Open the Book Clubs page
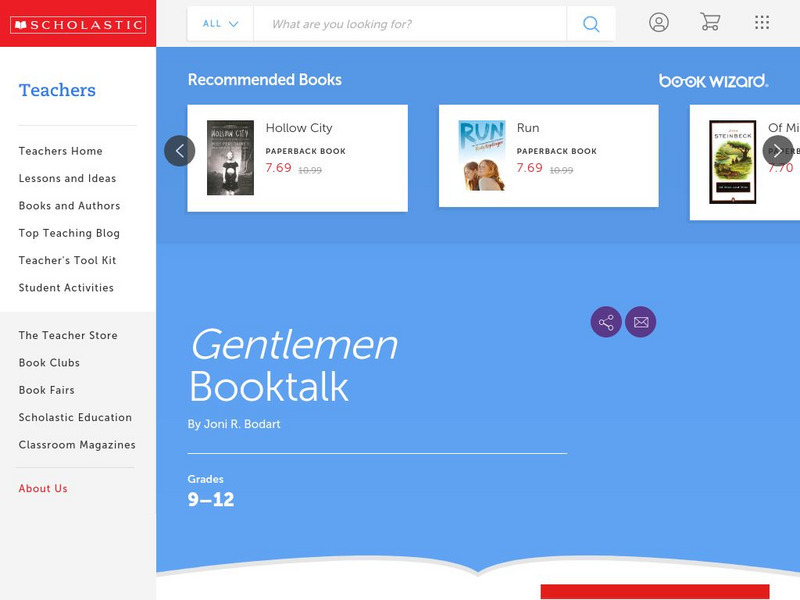The height and width of the screenshot is (600, 800). click(49, 362)
